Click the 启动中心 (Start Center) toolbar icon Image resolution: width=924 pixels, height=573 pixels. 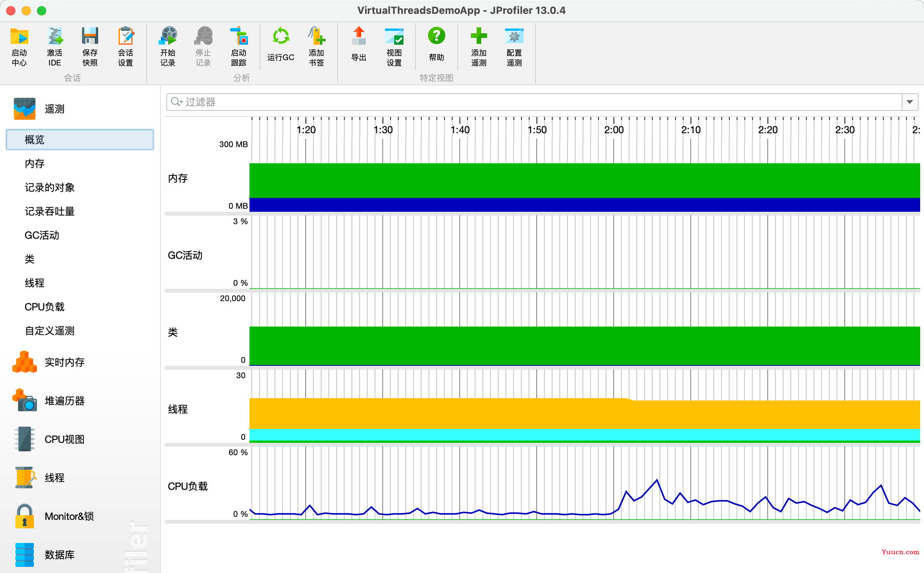[x=19, y=37]
